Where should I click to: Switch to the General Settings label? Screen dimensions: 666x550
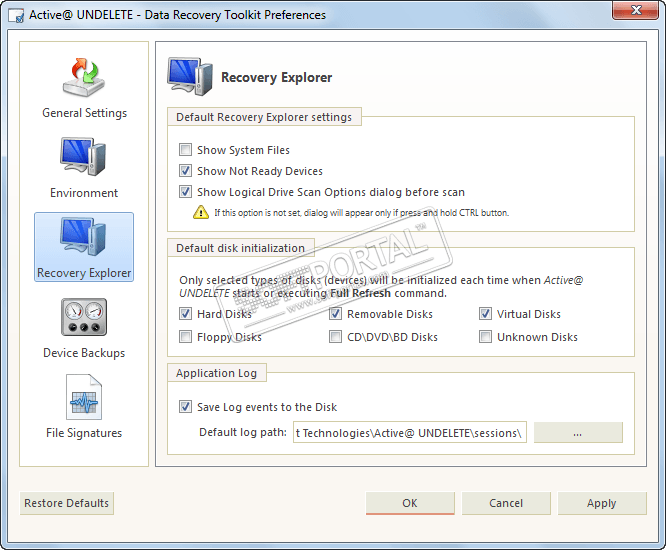pos(84,113)
